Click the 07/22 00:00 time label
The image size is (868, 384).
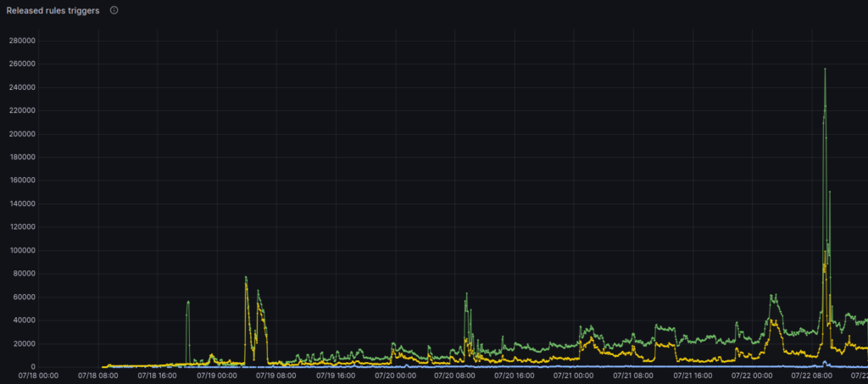tap(753, 376)
